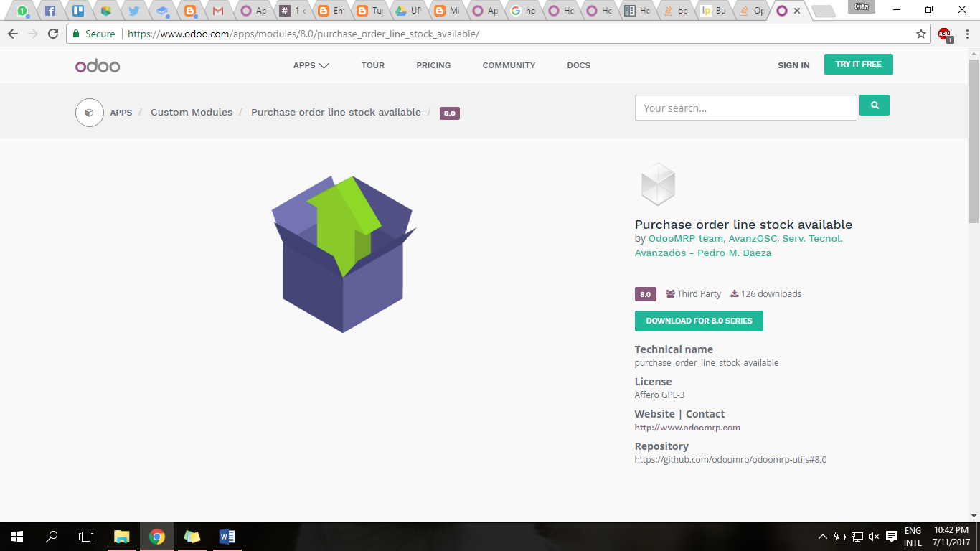Switch to the Twitter tab
This screenshot has height=551, width=980.
click(134, 11)
